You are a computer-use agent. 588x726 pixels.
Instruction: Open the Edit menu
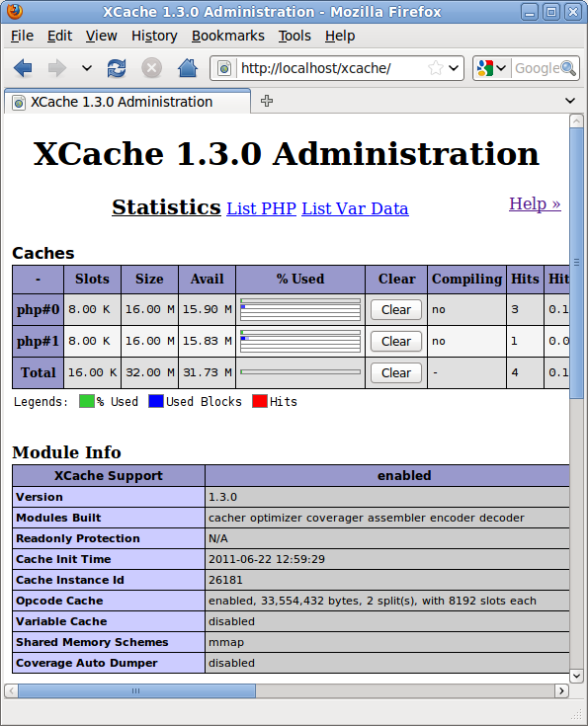tap(59, 36)
